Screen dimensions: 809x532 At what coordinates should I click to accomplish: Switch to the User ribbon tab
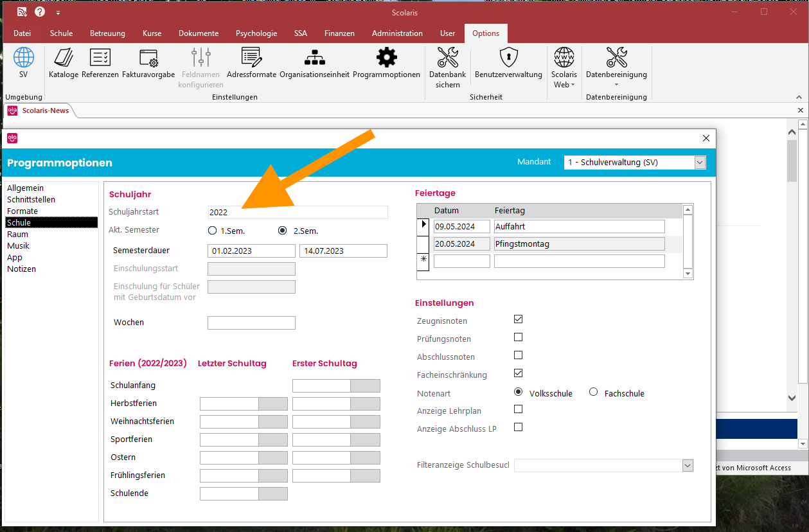click(x=447, y=33)
